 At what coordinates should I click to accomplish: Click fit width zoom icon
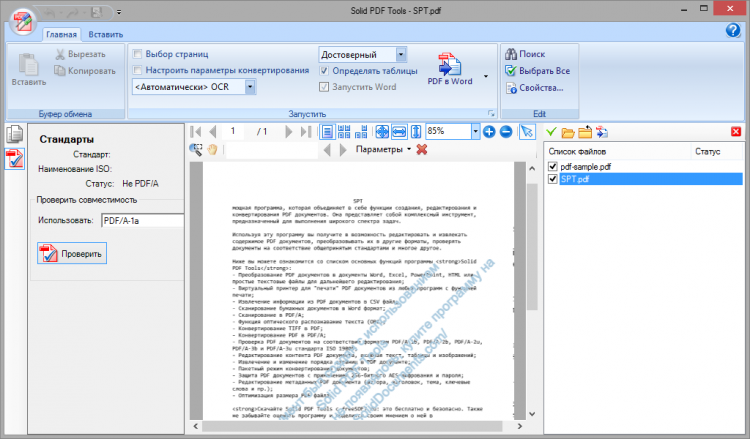coord(399,132)
